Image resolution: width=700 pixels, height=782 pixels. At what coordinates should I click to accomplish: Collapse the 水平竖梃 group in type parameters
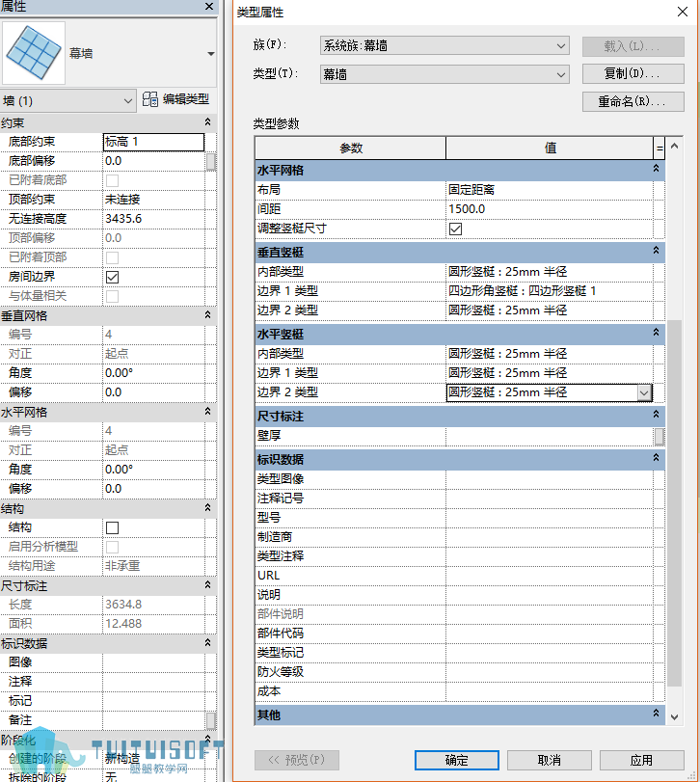[656, 333]
